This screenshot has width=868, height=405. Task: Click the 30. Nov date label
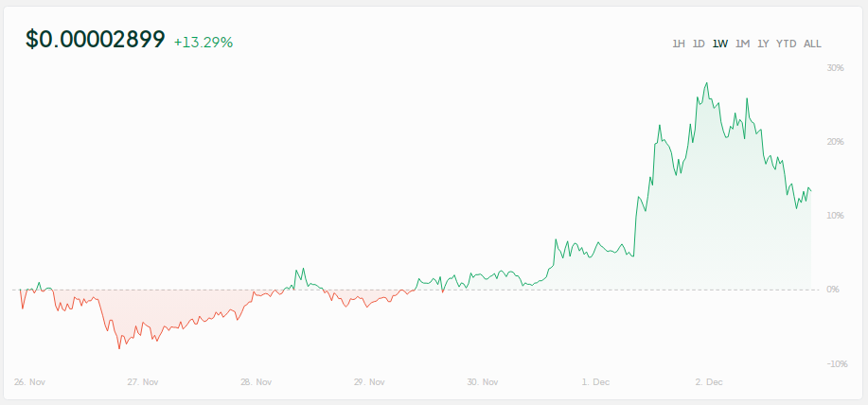[483, 382]
